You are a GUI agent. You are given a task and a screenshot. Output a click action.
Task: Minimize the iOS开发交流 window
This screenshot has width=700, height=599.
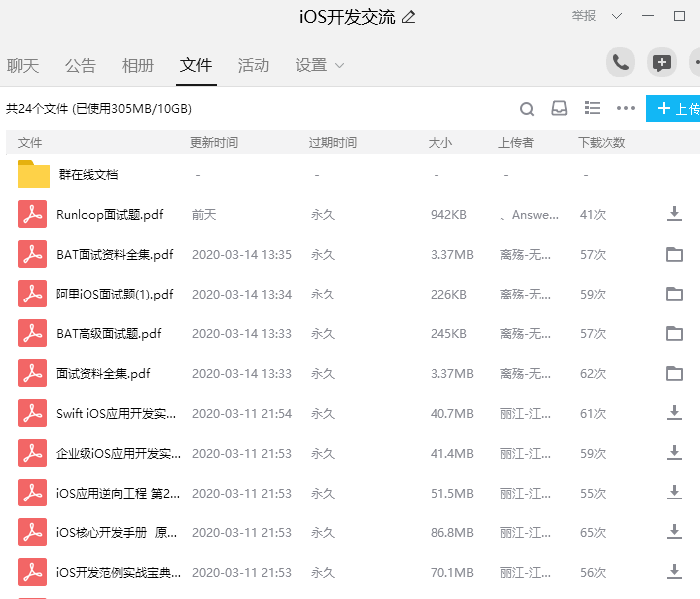pyautogui.click(x=647, y=16)
